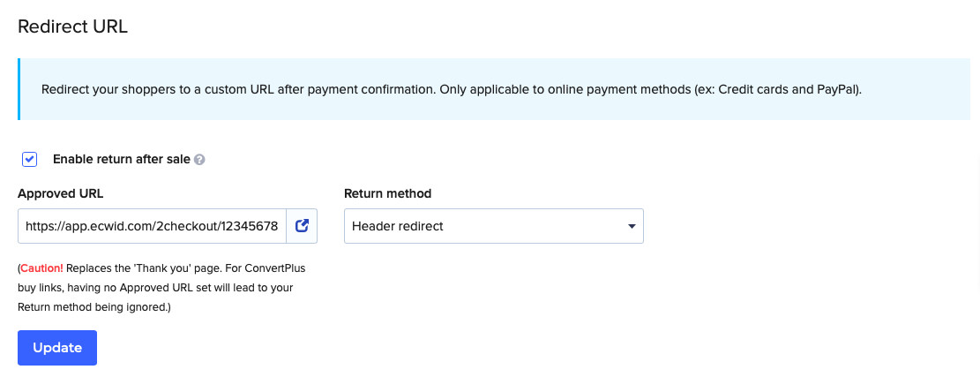The width and height of the screenshot is (980, 377).
Task: Open the approved URL external link icon
Action: click(302, 226)
